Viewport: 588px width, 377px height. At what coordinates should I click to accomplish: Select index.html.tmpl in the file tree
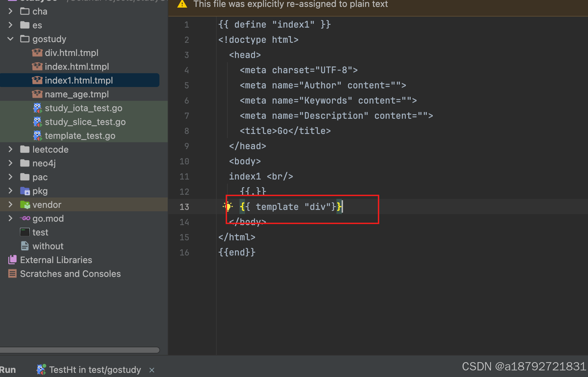[77, 67]
